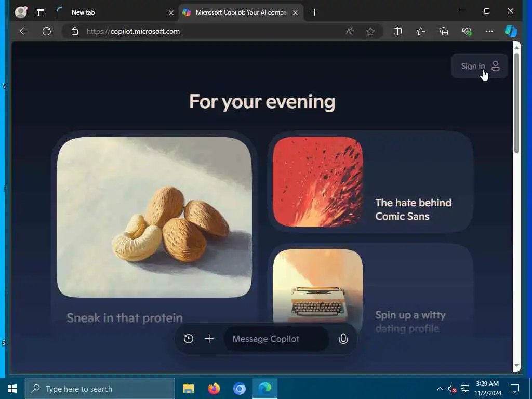Open the Edge profile avatar icon
532x399 pixels.
point(21,12)
